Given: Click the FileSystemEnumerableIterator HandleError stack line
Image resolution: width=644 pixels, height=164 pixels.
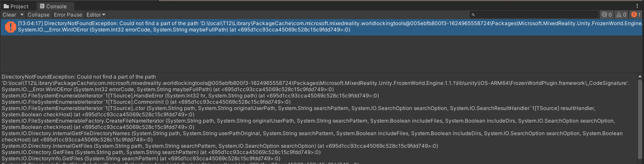Looking at the screenshot, I should click(190, 96).
